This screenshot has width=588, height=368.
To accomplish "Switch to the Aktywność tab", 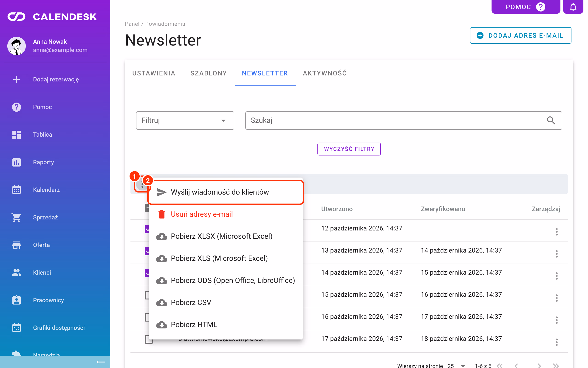I will [x=325, y=73].
